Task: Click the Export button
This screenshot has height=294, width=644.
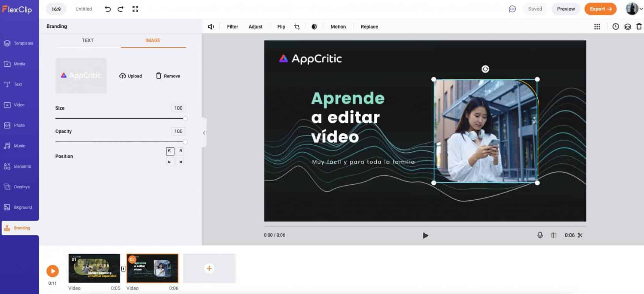Action: point(600,9)
